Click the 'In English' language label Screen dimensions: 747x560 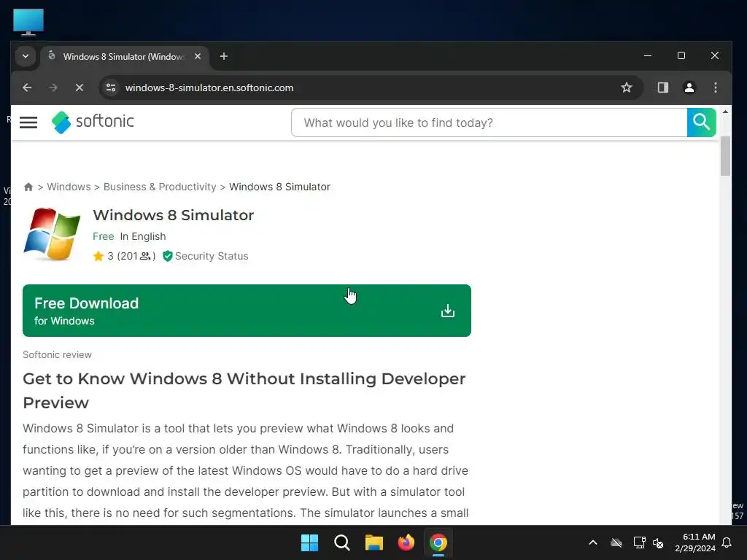143,236
